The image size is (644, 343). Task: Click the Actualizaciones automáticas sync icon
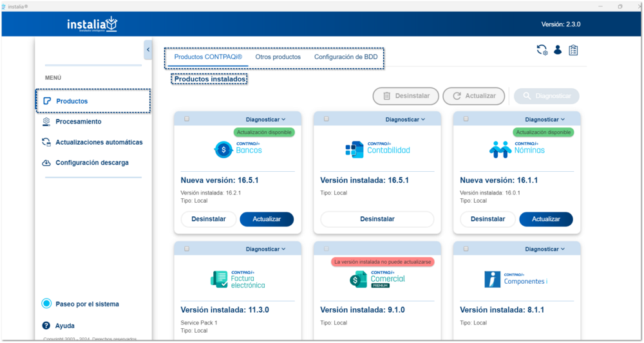46,142
